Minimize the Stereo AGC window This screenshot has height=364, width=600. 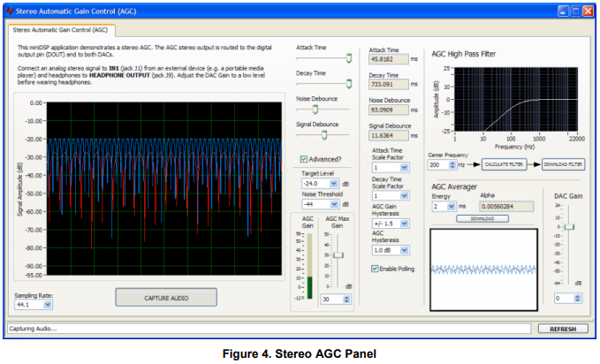coord(563,11)
